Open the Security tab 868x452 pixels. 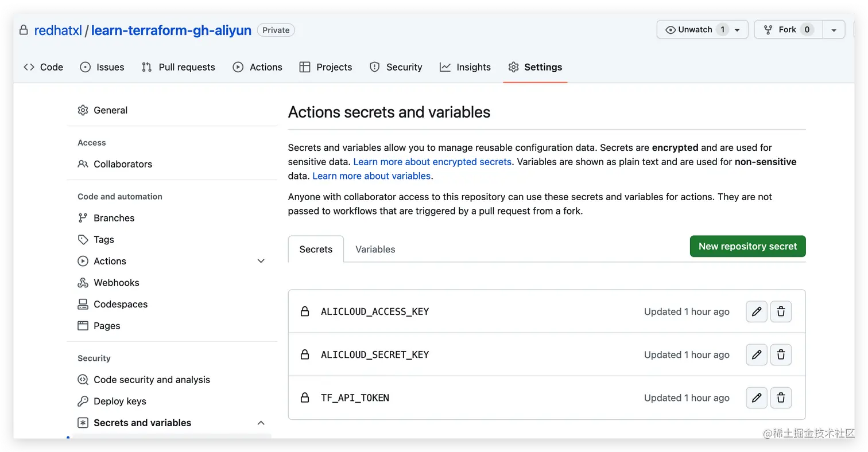point(396,67)
